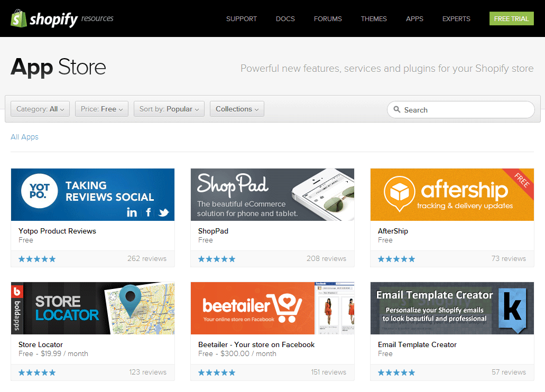Click the blue K ribbon logo
Image resolution: width=545 pixels, height=392 pixels.
point(513,310)
